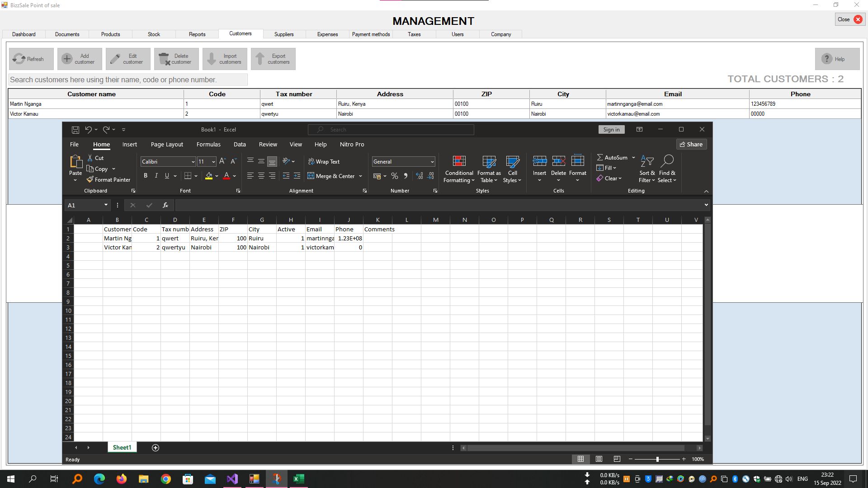Viewport: 868px width, 488px height.
Task: Click the Conditional Formatting icon
Action: click(x=459, y=162)
